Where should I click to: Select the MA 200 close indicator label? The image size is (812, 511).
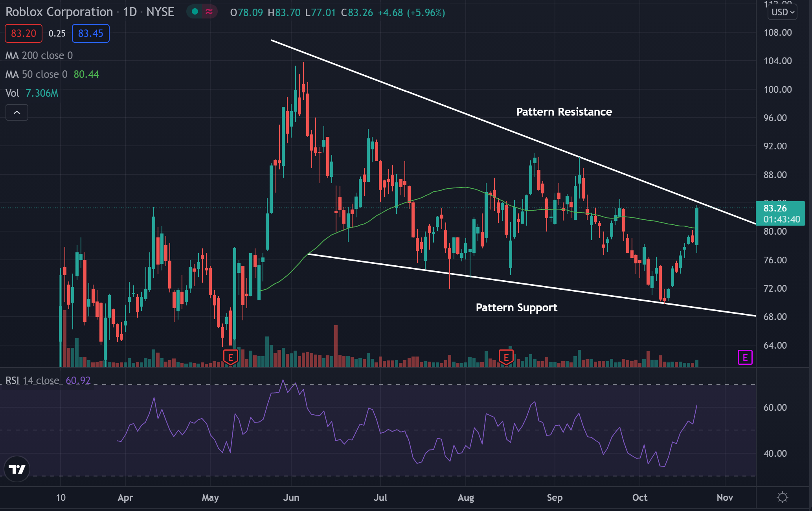coord(39,55)
